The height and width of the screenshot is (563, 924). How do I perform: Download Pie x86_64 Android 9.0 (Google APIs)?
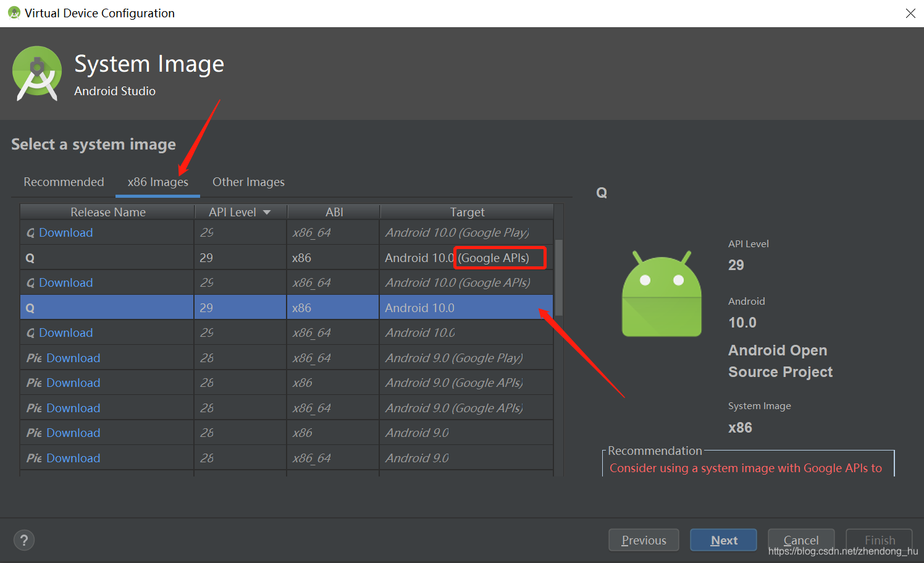(73, 408)
